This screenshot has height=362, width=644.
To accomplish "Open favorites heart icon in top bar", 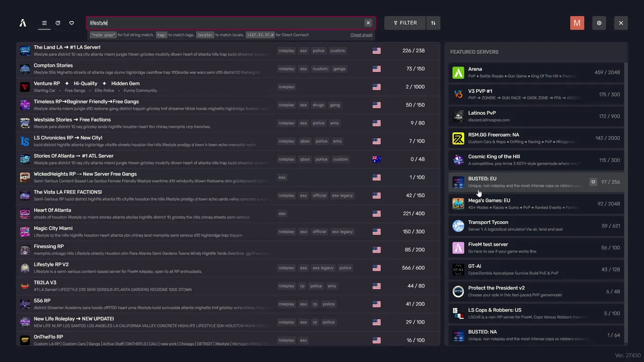I will (x=71, y=23).
